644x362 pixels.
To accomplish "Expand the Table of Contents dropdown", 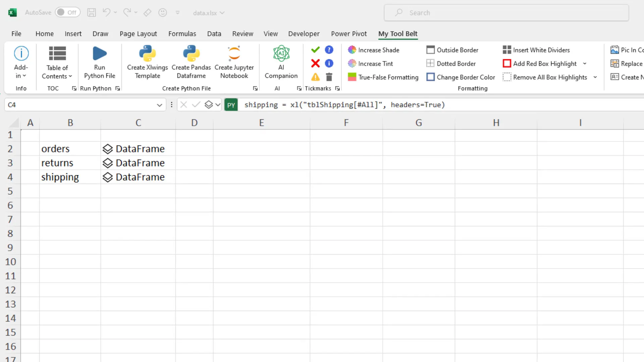I will [70, 76].
